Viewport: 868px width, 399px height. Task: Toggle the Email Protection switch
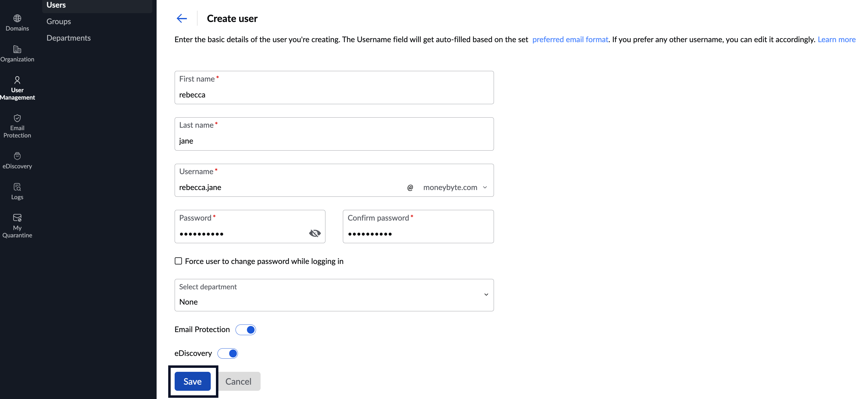click(245, 329)
